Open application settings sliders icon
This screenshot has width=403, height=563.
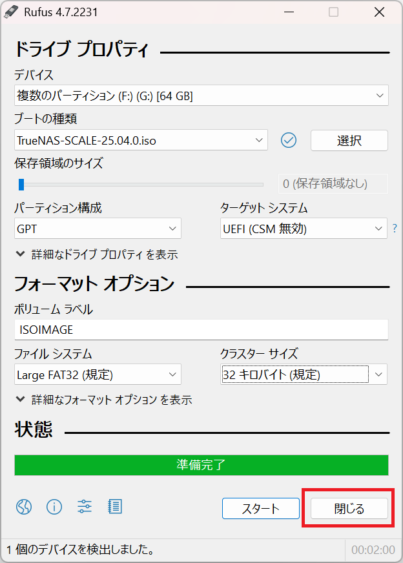click(x=84, y=507)
